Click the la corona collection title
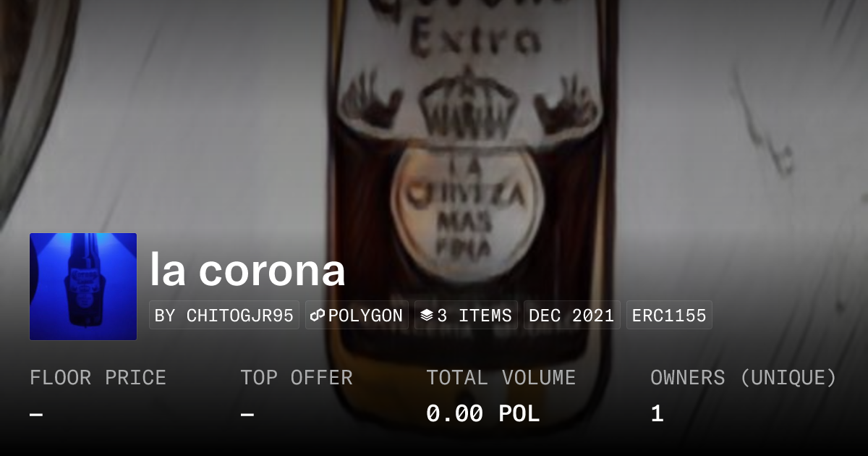This screenshot has width=868, height=456. coord(247,270)
